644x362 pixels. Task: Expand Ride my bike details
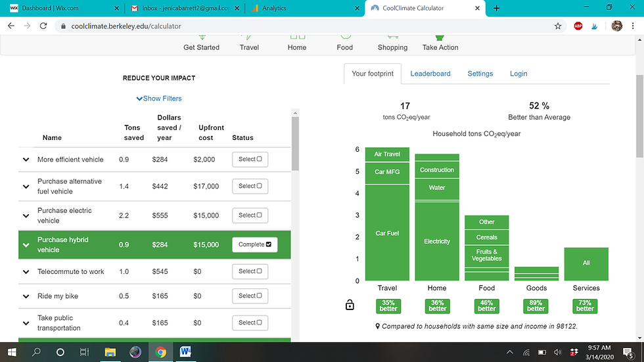click(26, 296)
